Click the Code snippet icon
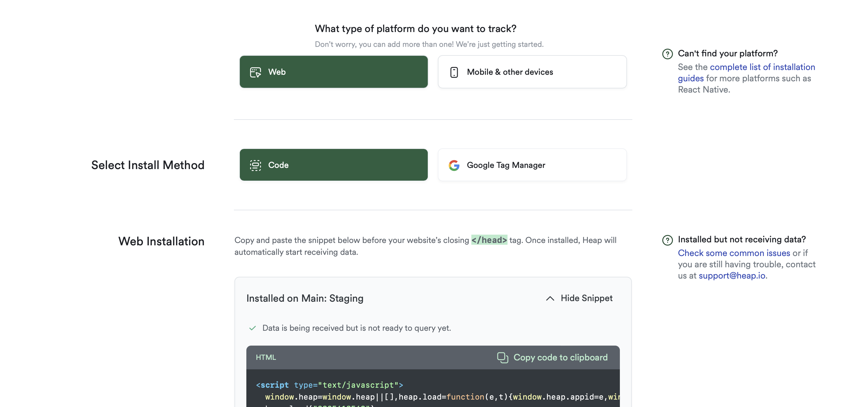The height and width of the screenshot is (407, 868). [x=255, y=165]
